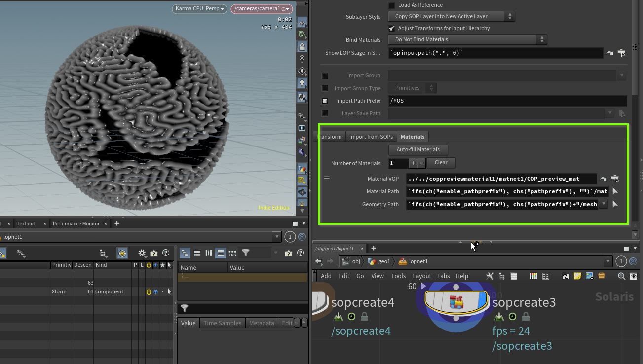The height and width of the screenshot is (364, 643).
Task: Click the operator chooser icon beside Material VOP
Action: (615, 179)
